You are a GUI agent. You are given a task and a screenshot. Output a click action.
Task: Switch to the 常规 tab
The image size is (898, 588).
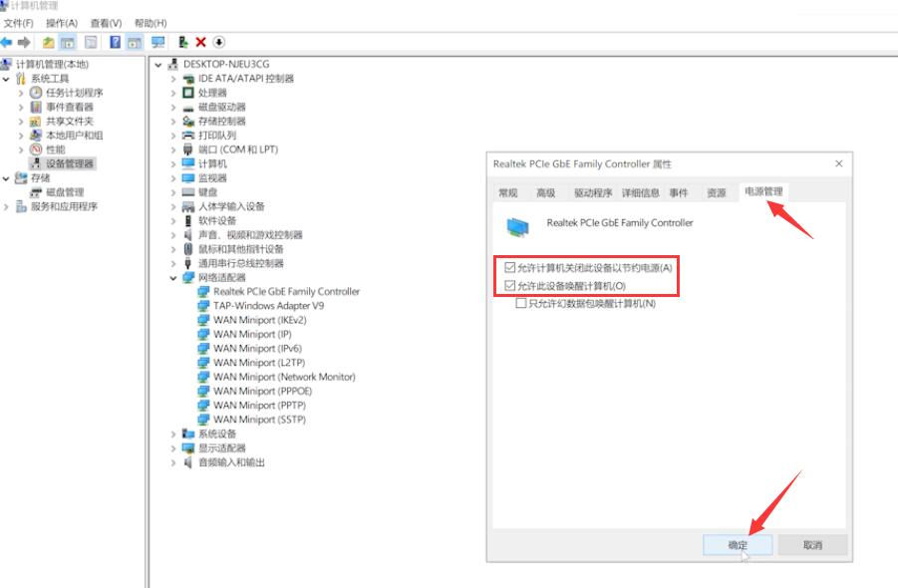click(508, 193)
